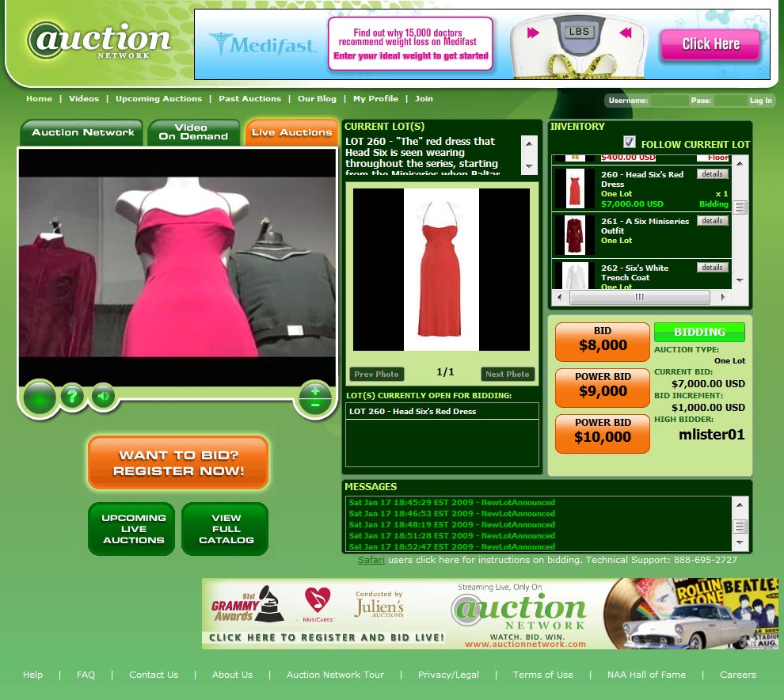Increase size with the plus icon
Screen dimensions: 784x700
[315, 391]
